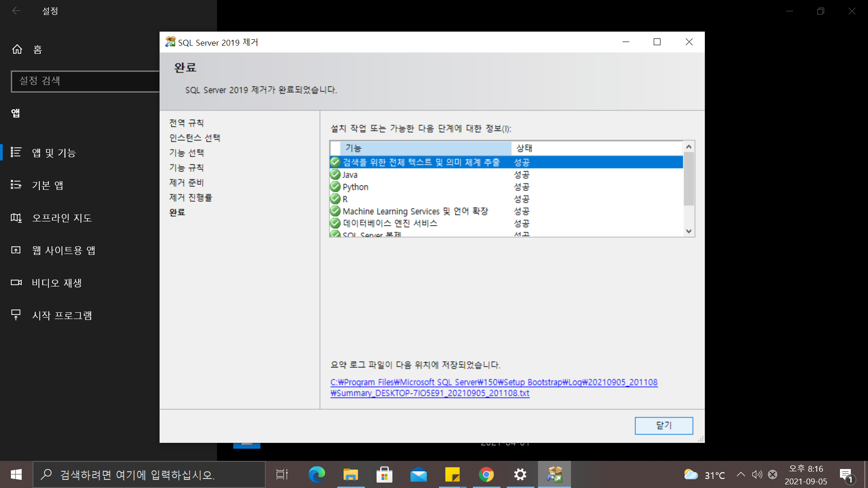Open 기본 앱 settings page
The height and width of the screenshot is (488, 868).
point(47,185)
